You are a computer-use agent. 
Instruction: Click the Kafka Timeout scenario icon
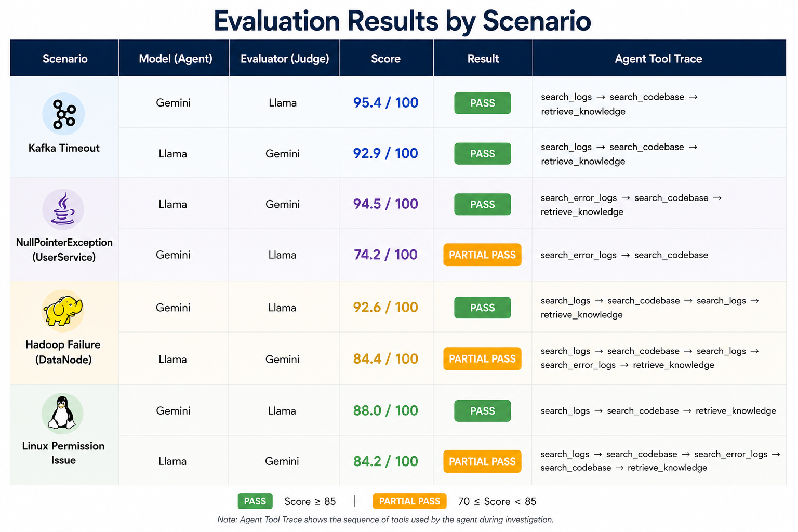[63, 114]
